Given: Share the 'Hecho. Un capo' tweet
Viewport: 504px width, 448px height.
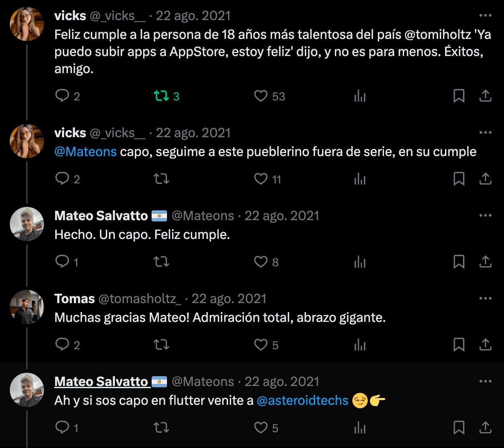Looking at the screenshot, I should [485, 262].
